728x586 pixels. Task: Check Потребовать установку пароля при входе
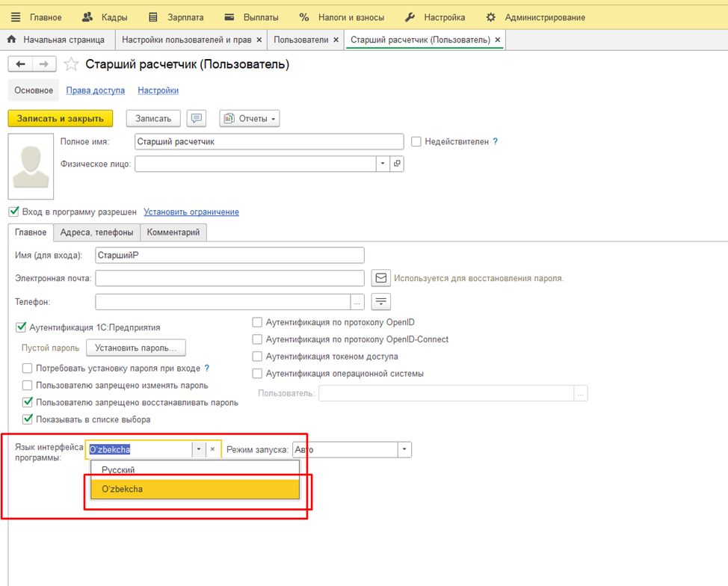28,368
